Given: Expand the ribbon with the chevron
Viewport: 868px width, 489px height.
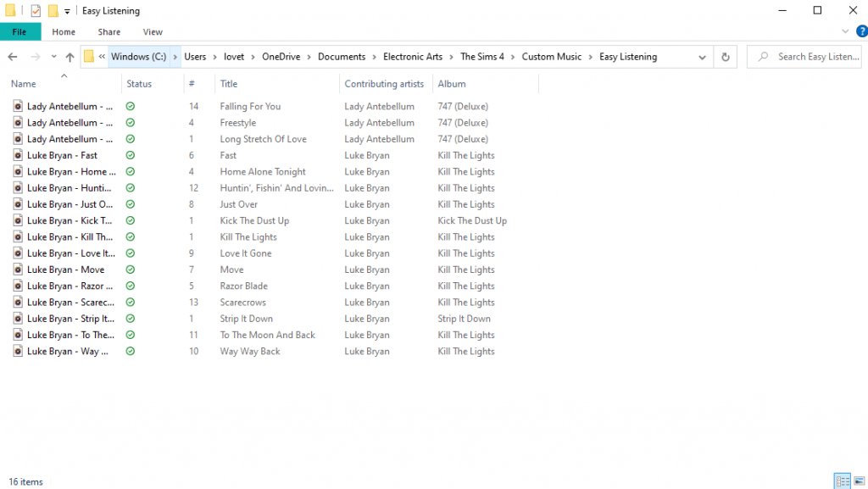Looking at the screenshot, I should [x=845, y=31].
